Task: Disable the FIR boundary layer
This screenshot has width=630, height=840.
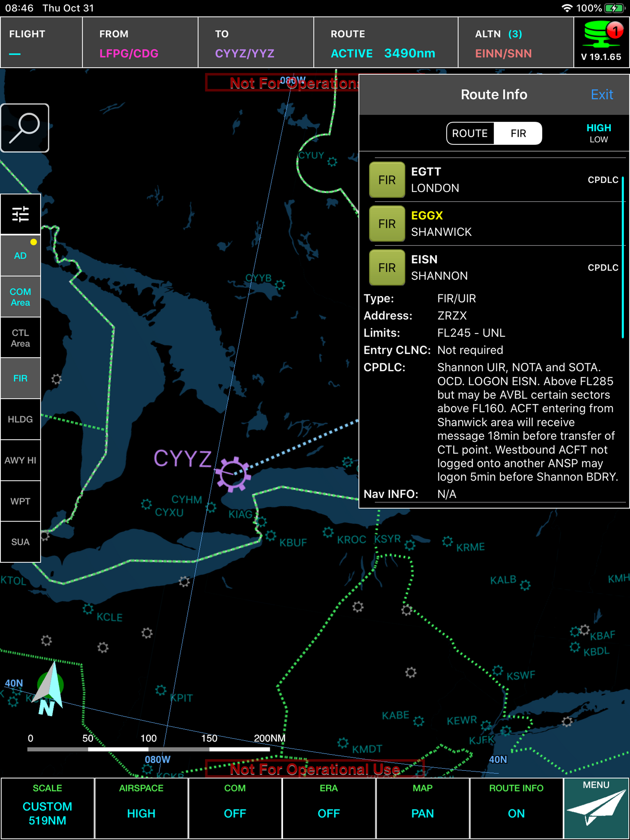Action: coord(21,378)
